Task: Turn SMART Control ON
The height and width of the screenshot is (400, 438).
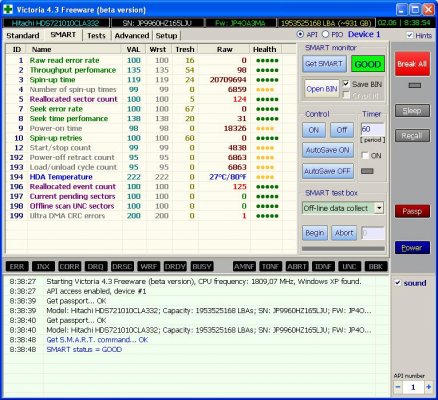Action: [x=314, y=130]
